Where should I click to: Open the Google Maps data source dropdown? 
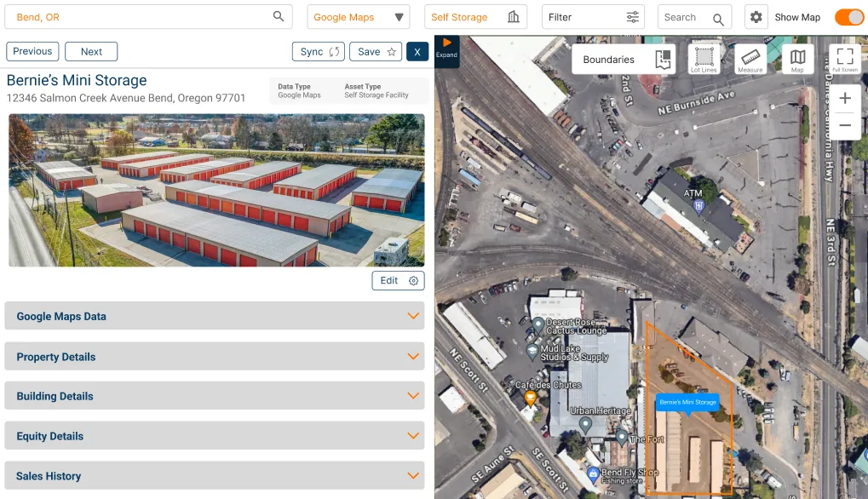(x=358, y=17)
